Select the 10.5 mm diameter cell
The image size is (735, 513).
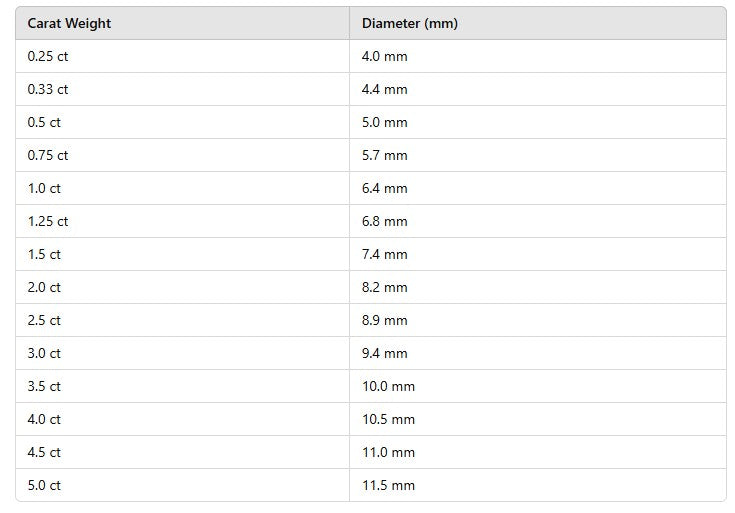pyautogui.click(x=538, y=419)
